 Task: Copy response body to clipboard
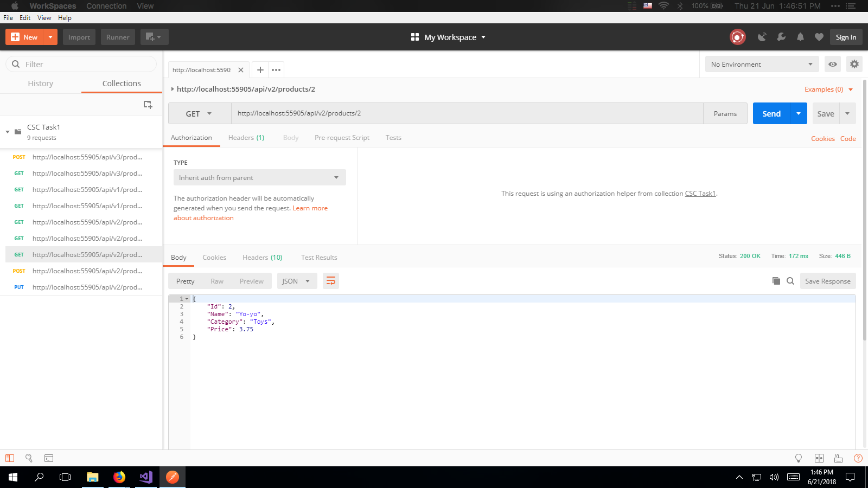776,281
